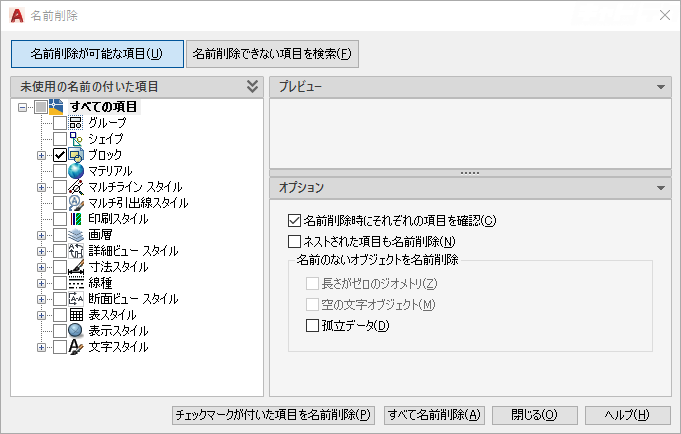The height and width of the screenshot is (434, 681).
Task: Select 印刷スタイル tree row label
Action: (x=118, y=219)
